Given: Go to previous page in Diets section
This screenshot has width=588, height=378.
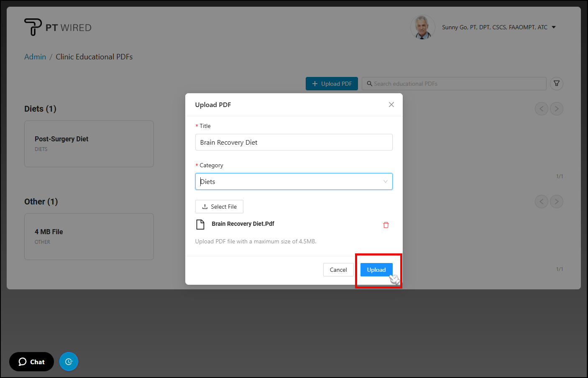Looking at the screenshot, I should 541,109.
